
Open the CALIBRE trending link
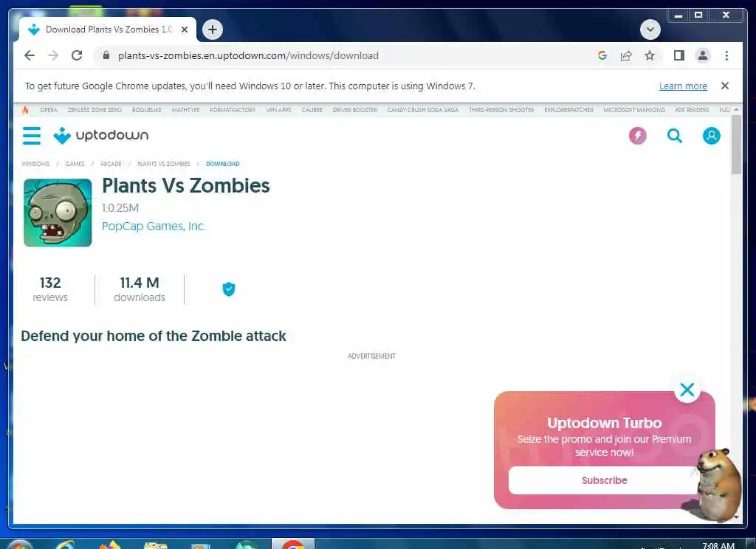point(312,110)
